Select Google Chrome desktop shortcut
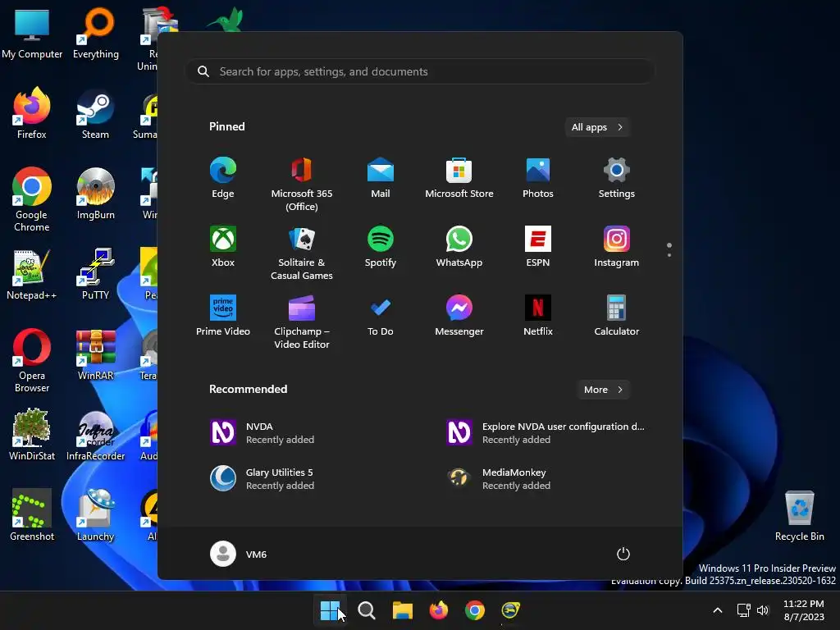 tap(32, 200)
